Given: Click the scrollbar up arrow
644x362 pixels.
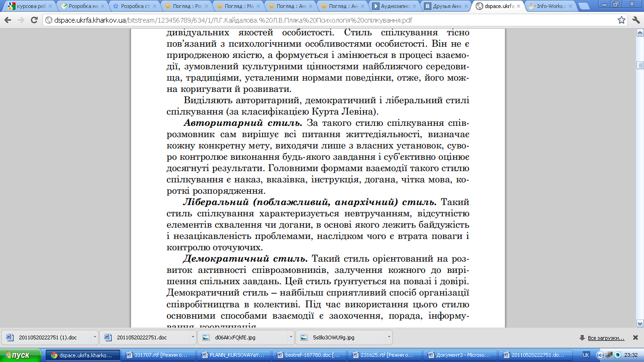Looking at the screenshot, I should pos(640,33).
